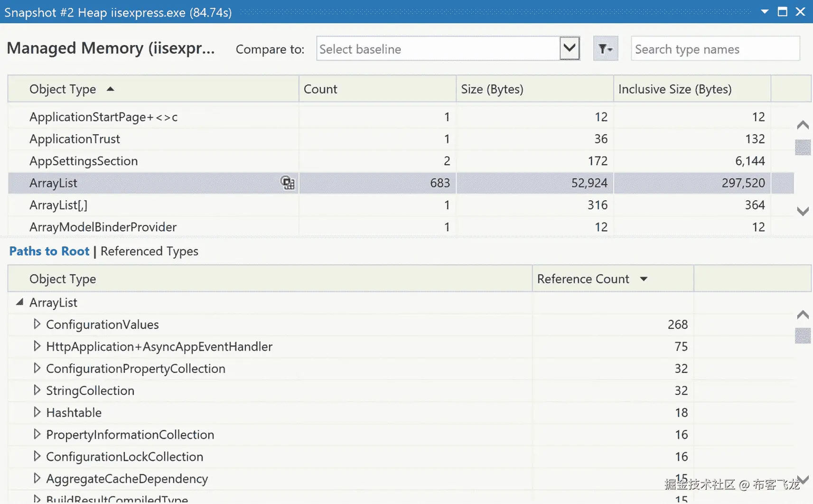
Task: Click the ArrayList[,] inclusive size 364
Action: click(x=755, y=205)
